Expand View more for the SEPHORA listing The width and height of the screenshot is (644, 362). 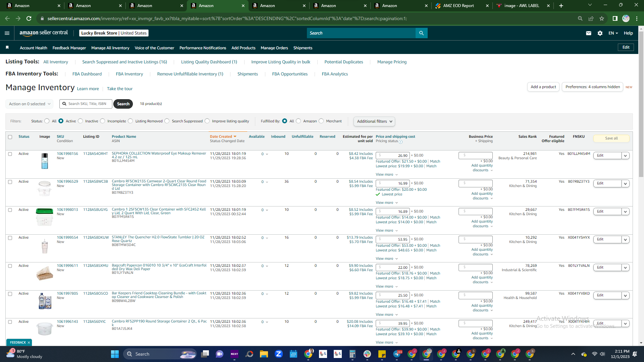pyautogui.click(x=387, y=175)
